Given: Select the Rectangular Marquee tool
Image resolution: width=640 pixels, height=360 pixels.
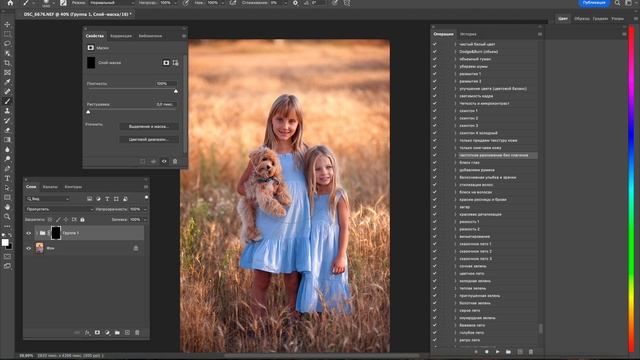Looking at the screenshot, I should click(x=7, y=34).
